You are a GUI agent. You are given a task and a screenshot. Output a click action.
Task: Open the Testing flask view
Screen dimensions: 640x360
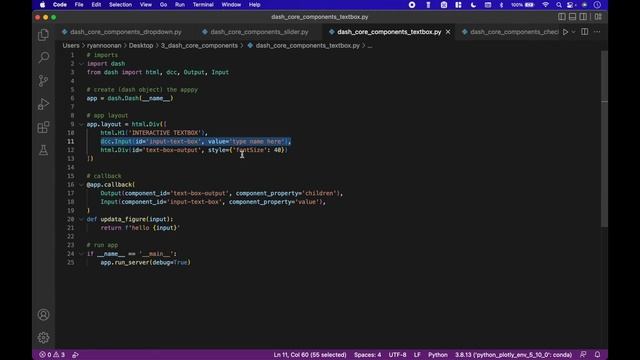coord(43,150)
